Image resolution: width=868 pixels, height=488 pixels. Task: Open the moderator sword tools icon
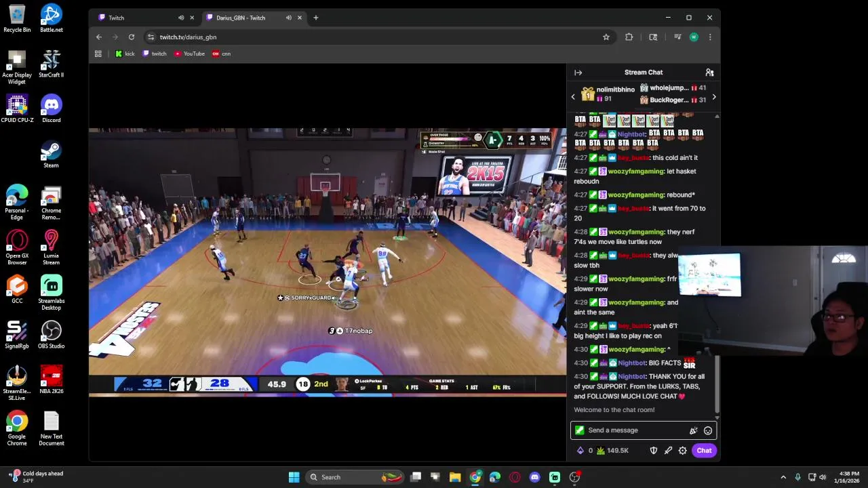[x=668, y=451]
